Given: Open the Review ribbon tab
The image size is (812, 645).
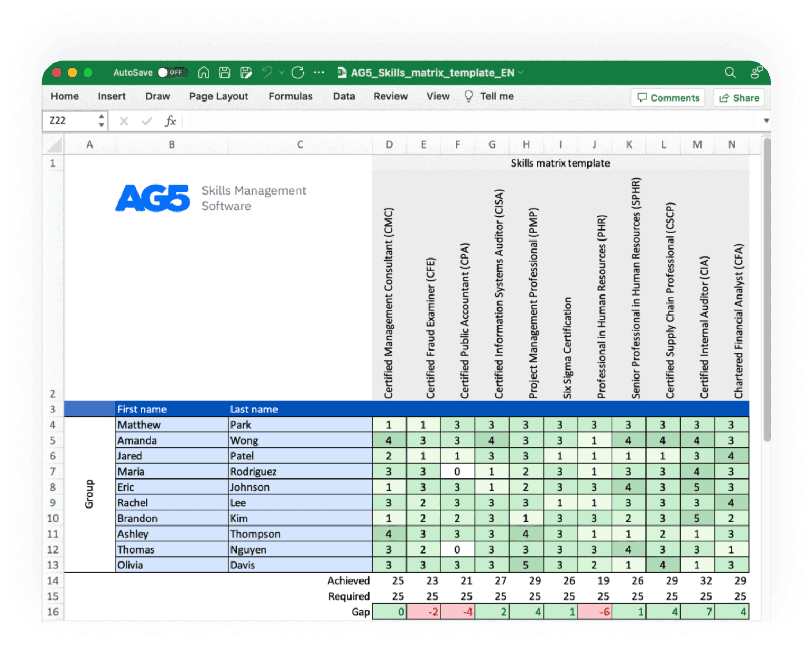Looking at the screenshot, I should click(x=391, y=96).
